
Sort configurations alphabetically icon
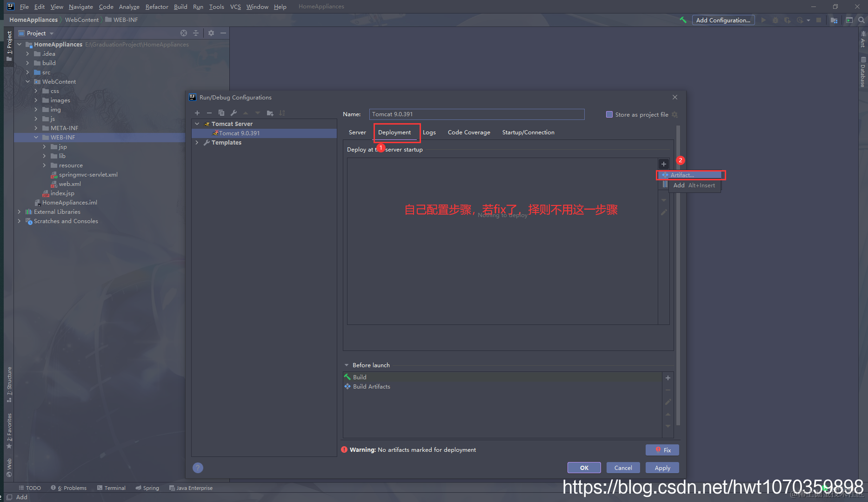tap(282, 113)
